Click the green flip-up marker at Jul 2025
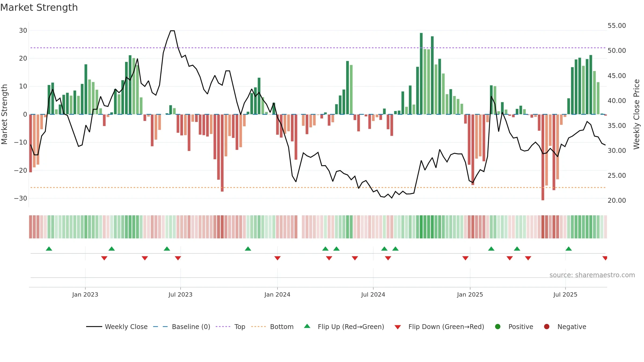Screen dimensions: 644x362 569,249
